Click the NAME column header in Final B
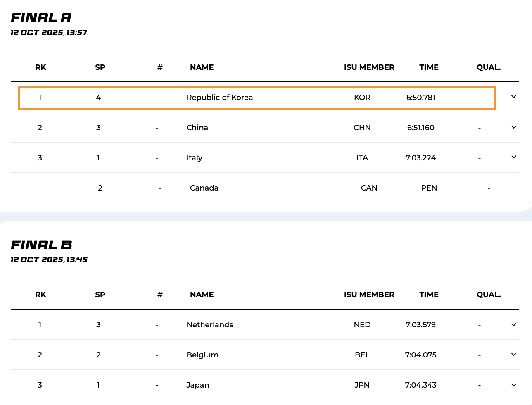Screen dimensions: 532x405 click(202, 295)
